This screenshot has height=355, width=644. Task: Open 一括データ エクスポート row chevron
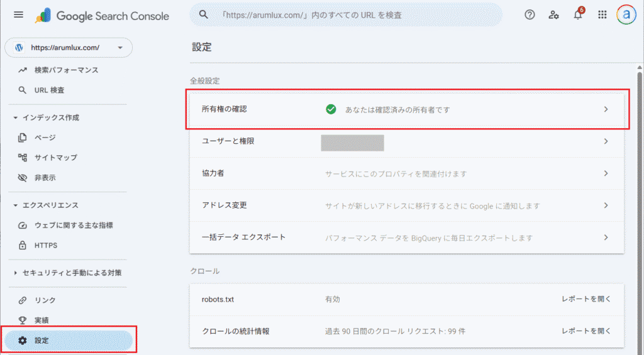tap(606, 238)
